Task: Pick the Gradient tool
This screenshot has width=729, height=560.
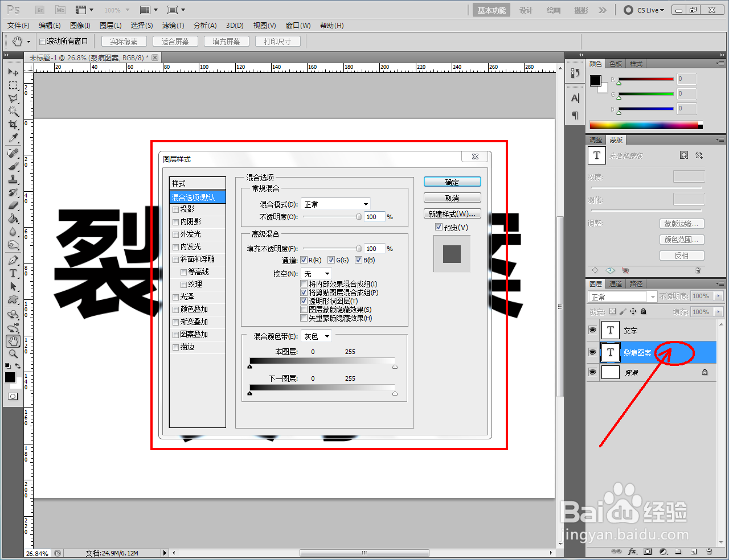Action: click(13, 219)
